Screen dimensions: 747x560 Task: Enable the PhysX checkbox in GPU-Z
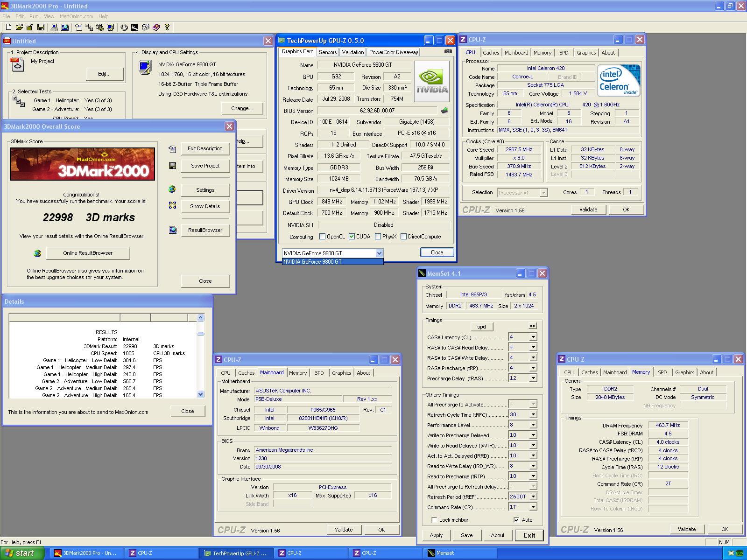378,237
